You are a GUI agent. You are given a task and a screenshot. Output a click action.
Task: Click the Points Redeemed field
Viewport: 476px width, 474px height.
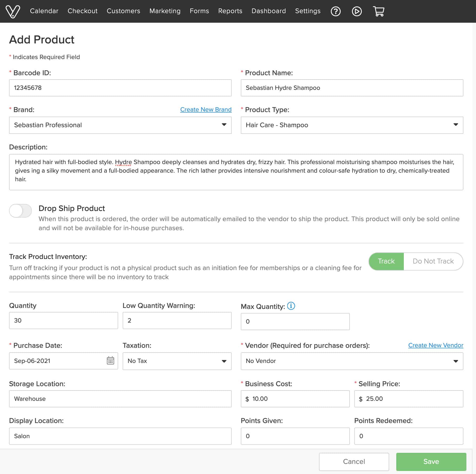point(409,436)
